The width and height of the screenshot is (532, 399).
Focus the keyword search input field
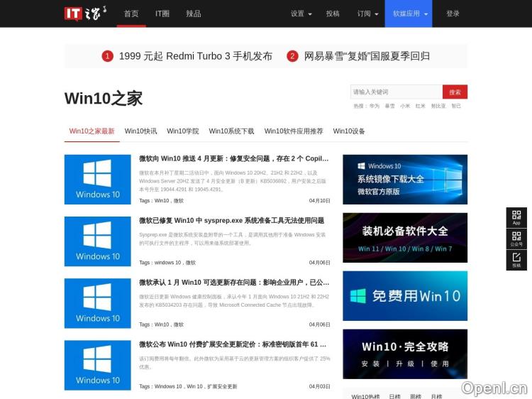coord(397,92)
